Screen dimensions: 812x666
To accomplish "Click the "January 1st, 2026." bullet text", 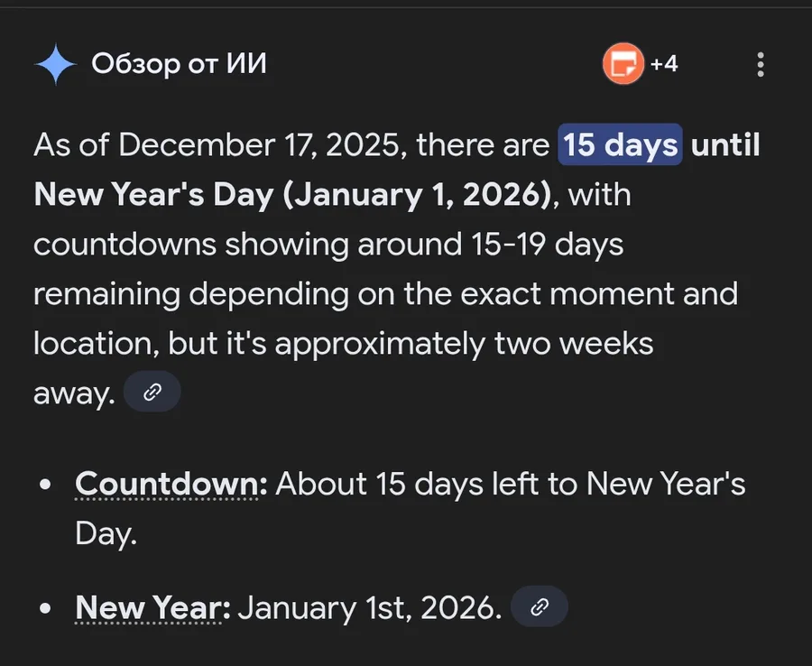I will pos(370,607).
